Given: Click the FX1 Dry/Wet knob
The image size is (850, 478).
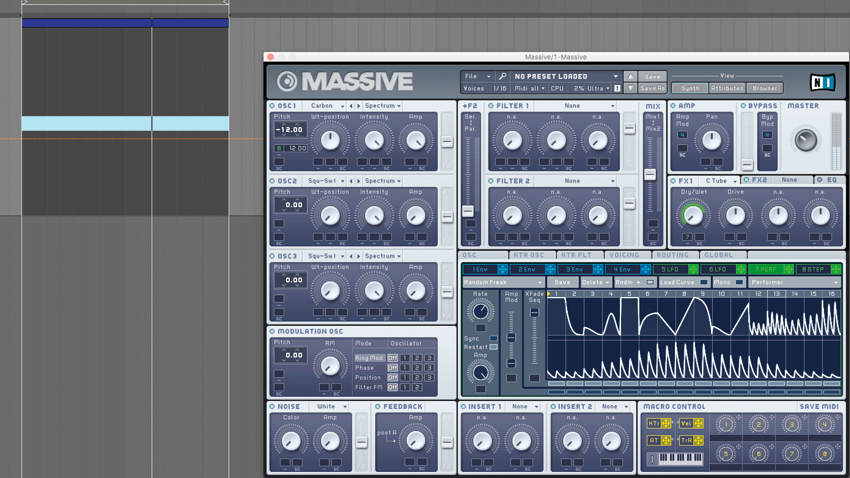Looking at the screenshot, I should (x=692, y=215).
